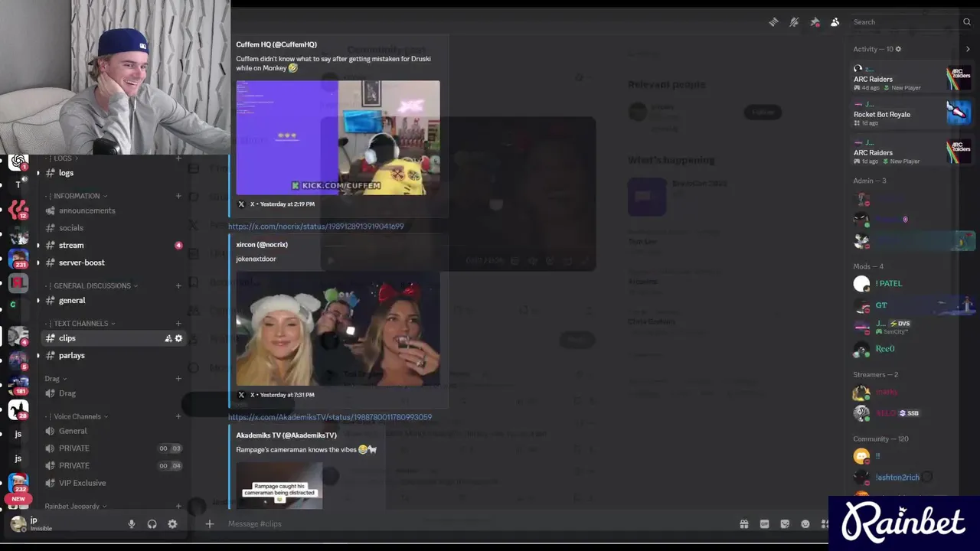This screenshot has height=551, width=980.
Task: Open pinned messages pin icon
Action: pyautogui.click(x=815, y=22)
